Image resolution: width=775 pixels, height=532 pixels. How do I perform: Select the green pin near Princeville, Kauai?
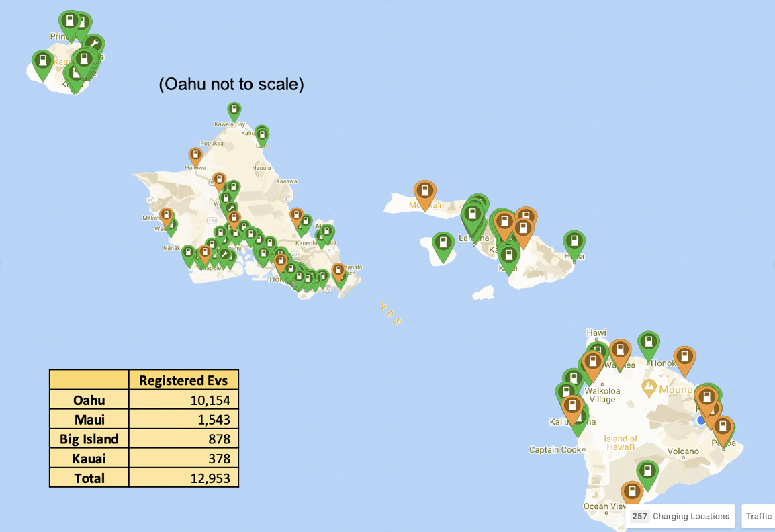pyautogui.click(x=70, y=20)
